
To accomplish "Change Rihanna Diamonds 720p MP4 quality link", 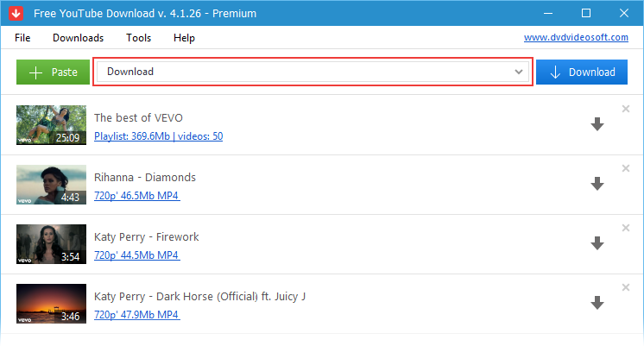I will click(136, 196).
